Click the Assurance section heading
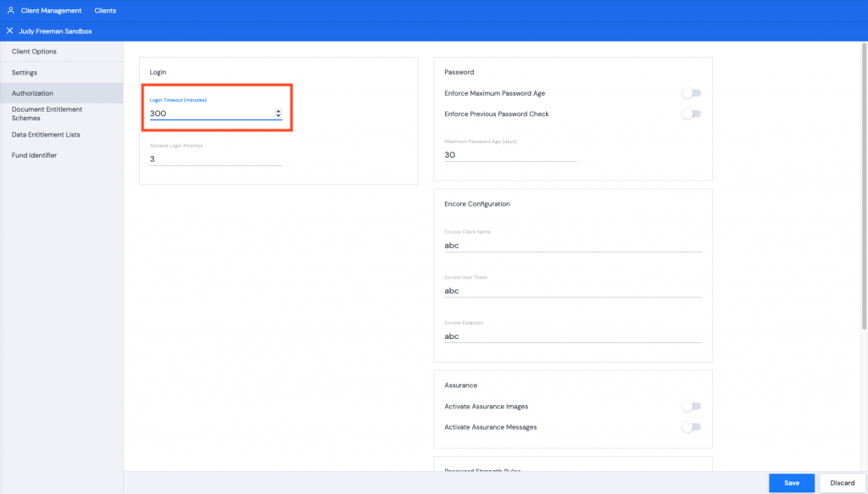 click(x=460, y=385)
